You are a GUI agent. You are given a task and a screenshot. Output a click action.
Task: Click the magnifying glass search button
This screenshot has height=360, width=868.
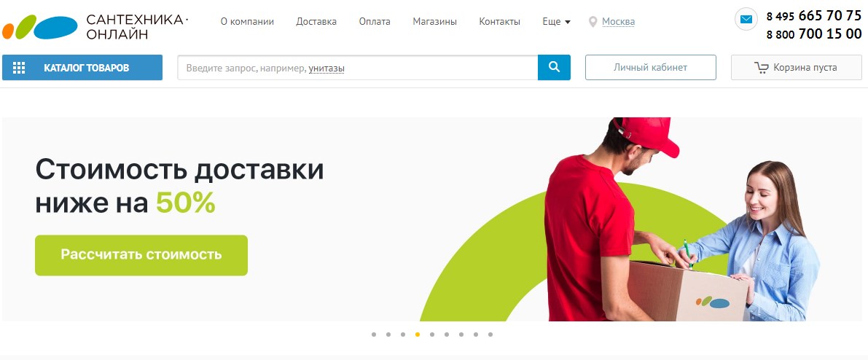(554, 68)
